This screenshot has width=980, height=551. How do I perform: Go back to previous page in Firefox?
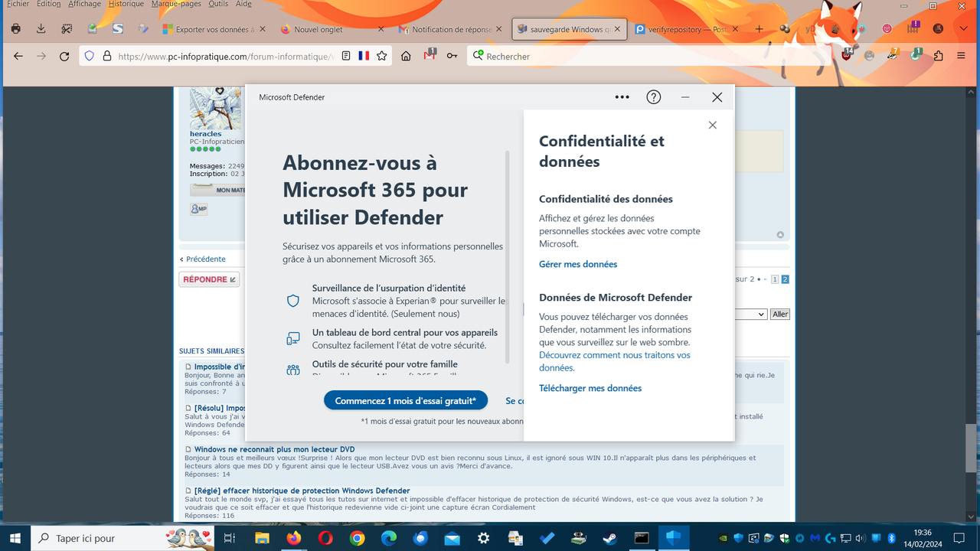(18, 56)
